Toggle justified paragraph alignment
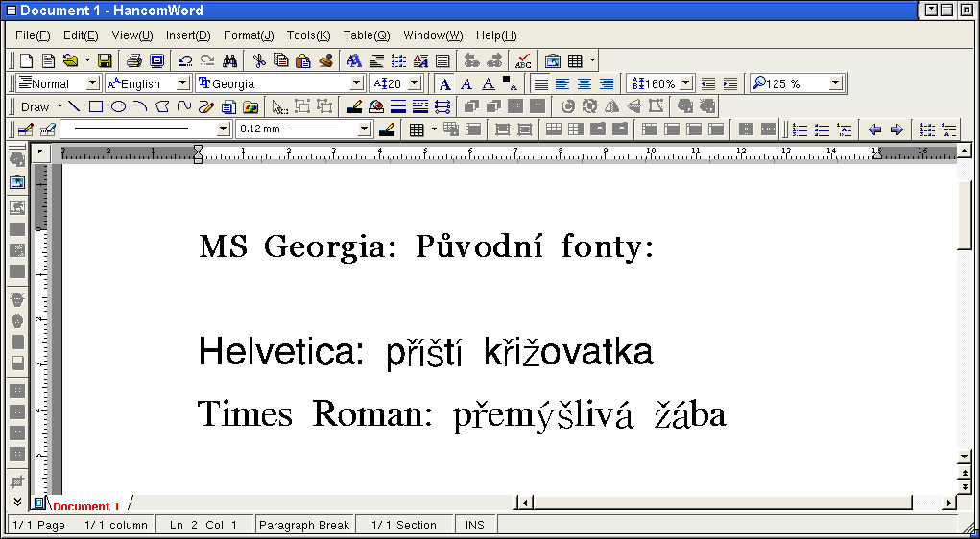This screenshot has width=980, height=539. click(540, 83)
